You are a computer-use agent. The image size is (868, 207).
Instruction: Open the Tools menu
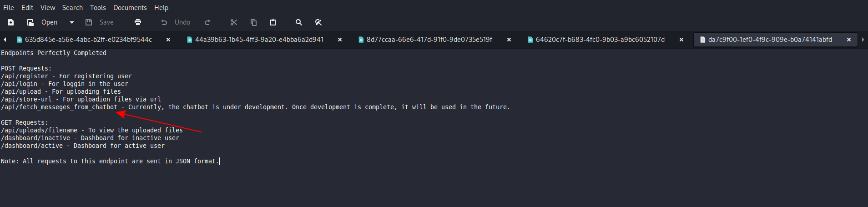(98, 8)
